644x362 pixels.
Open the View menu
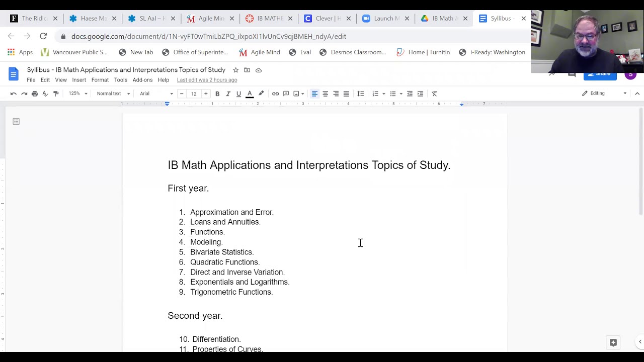(61, 80)
